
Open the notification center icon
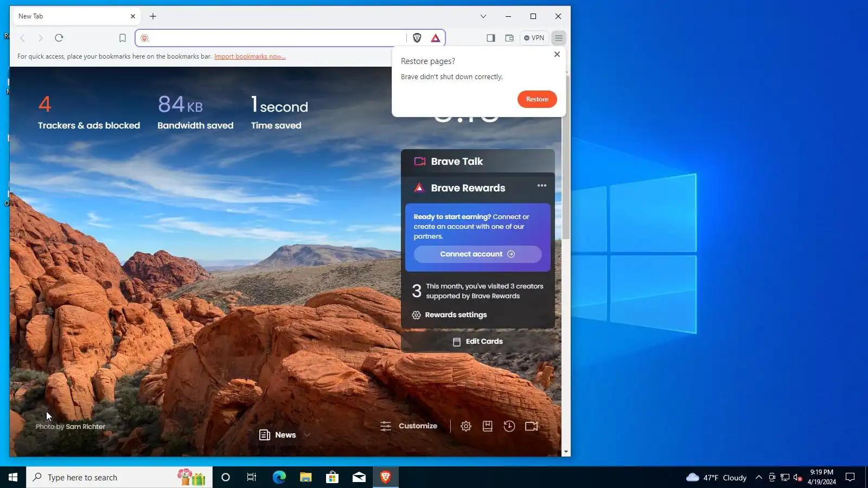(850, 477)
